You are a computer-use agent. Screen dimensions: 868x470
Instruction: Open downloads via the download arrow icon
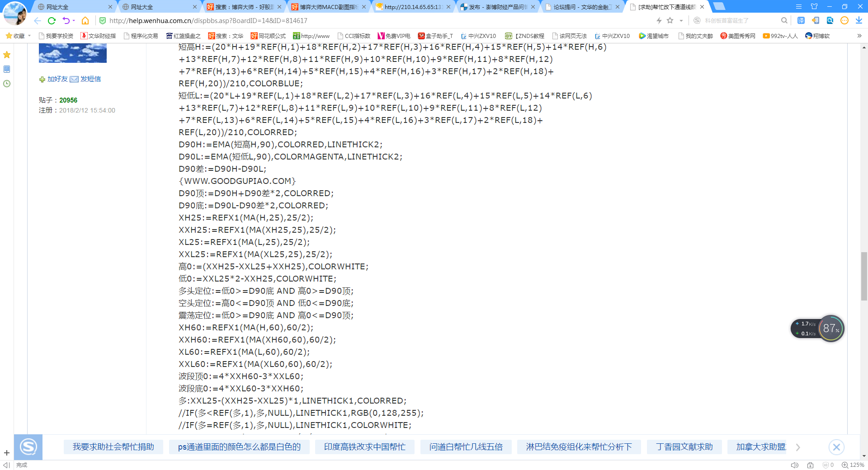(x=859, y=20)
